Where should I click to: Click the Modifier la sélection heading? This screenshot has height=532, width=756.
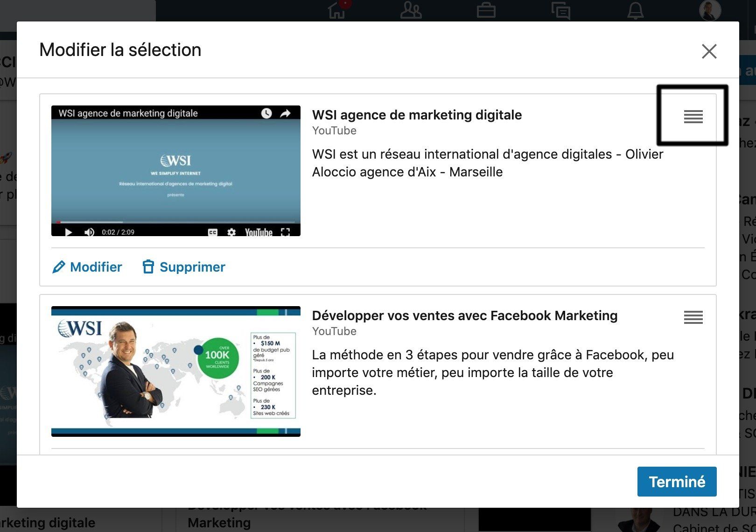[x=120, y=50]
